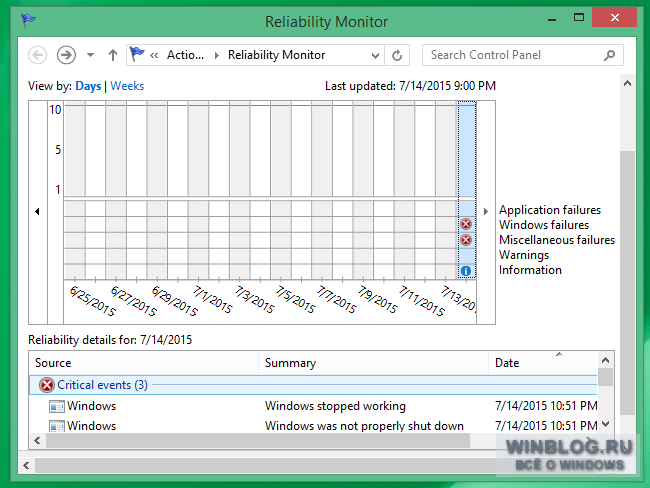Click the first row date 7/14/2015 10:51 PM
Screen dimensions: 650x488
click(x=546, y=406)
